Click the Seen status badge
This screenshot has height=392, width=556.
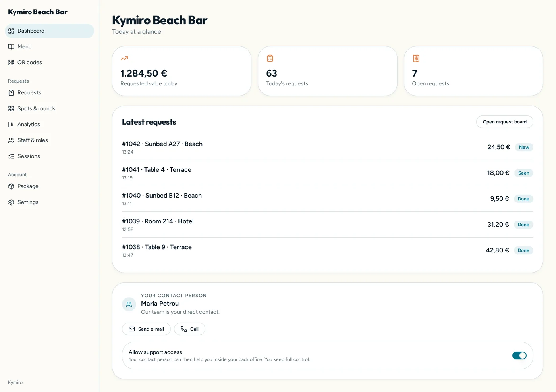pyautogui.click(x=523, y=173)
